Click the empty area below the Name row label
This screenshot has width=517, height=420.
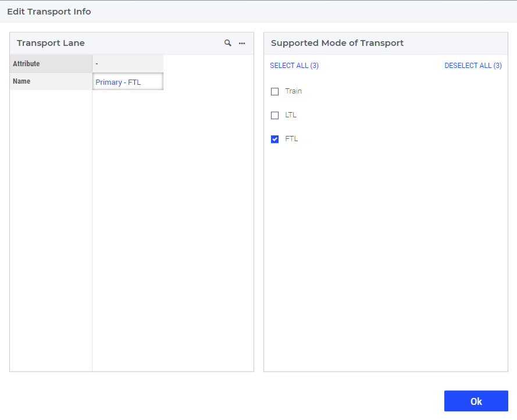click(51, 231)
